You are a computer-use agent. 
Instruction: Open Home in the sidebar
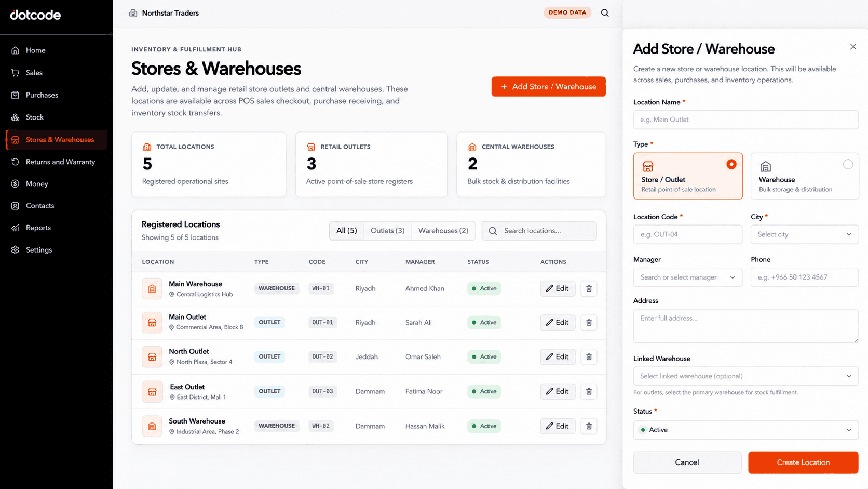point(57,50)
